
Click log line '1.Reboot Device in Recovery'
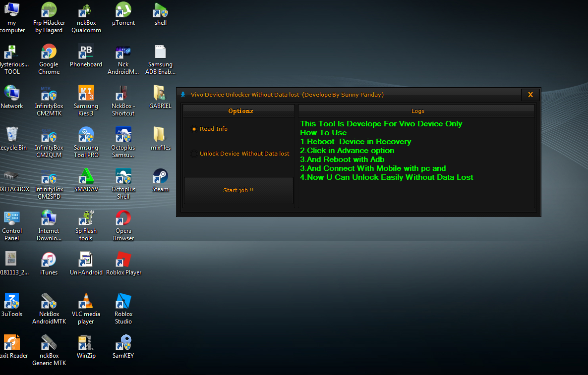tap(355, 142)
